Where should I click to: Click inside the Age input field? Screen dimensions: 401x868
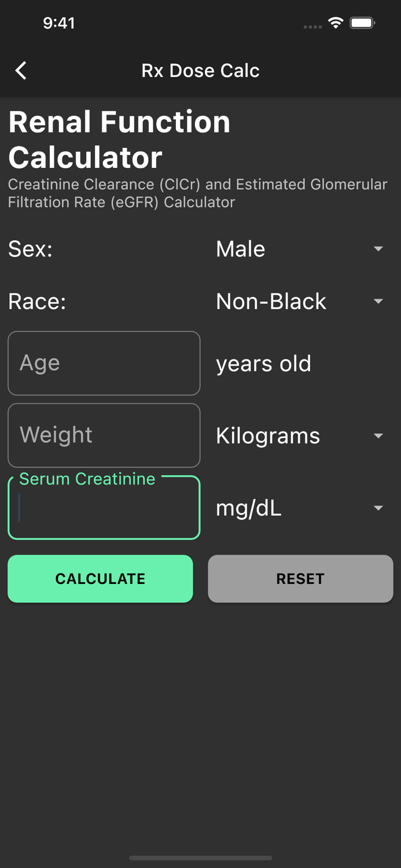tap(104, 363)
